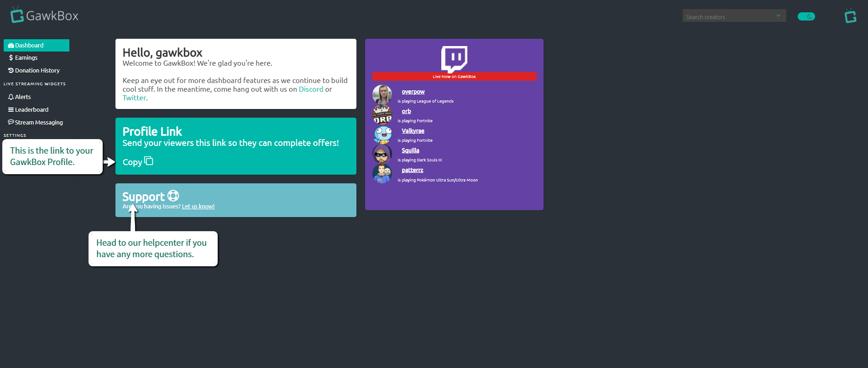This screenshot has height=368, width=868.
Task: Click the Leaderboard list icon
Action: (x=11, y=110)
